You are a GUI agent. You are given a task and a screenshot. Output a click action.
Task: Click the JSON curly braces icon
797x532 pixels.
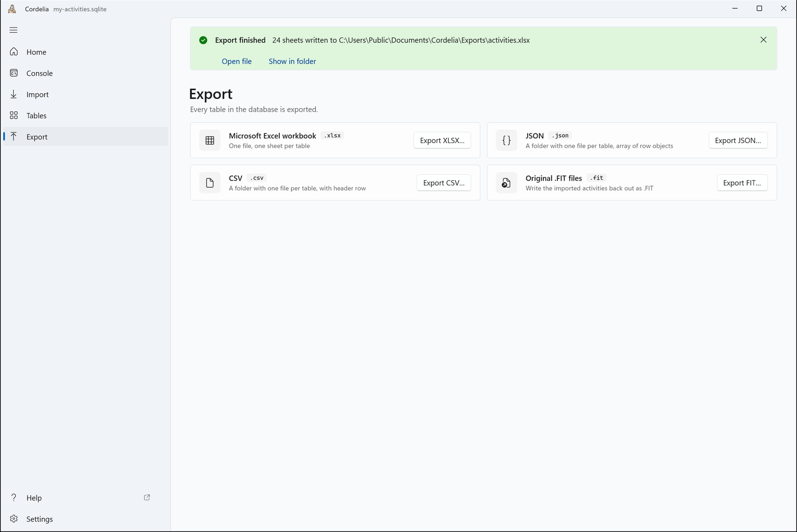click(x=507, y=140)
